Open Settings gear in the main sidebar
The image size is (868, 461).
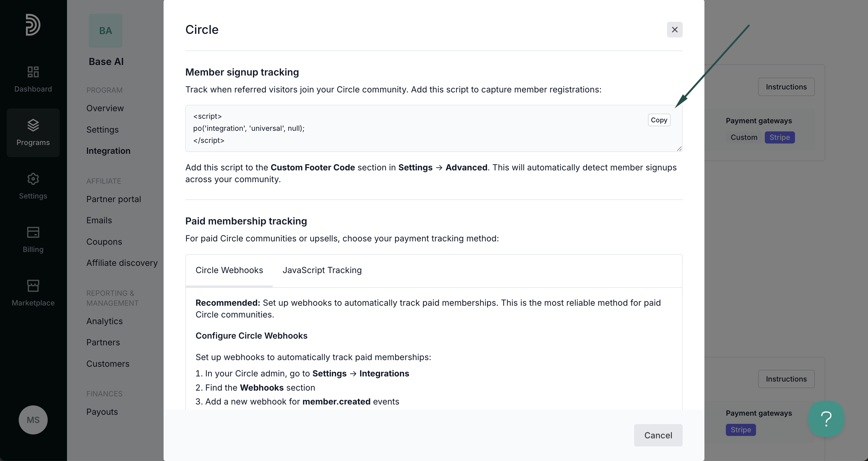(x=33, y=186)
